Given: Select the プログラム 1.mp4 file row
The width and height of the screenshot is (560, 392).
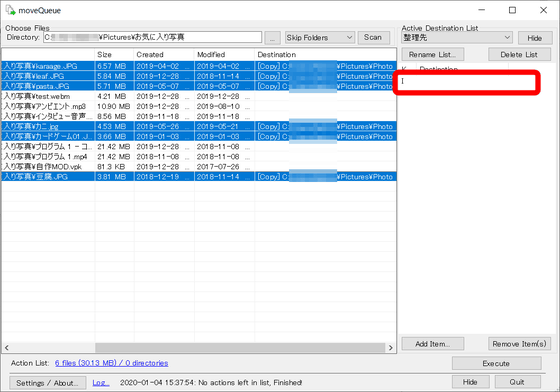Looking at the screenshot, I should coord(199,156).
